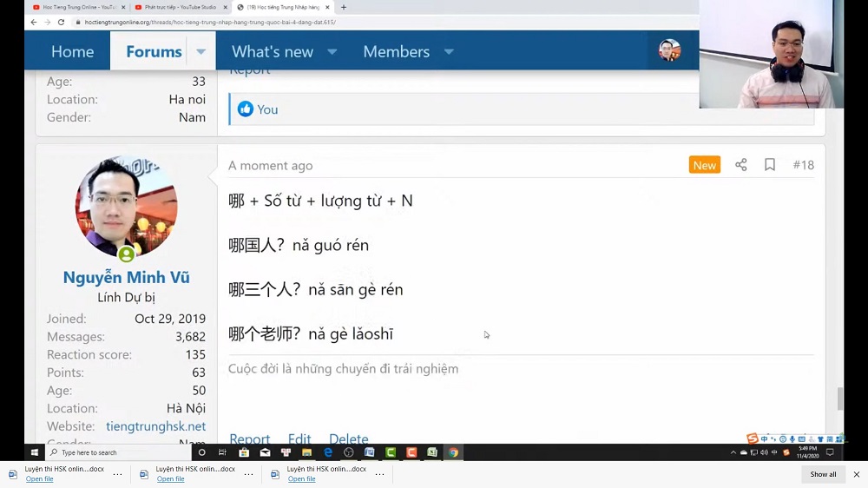The image size is (868, 488).
Task: Open a new browser tab
Action: point(344,7)
